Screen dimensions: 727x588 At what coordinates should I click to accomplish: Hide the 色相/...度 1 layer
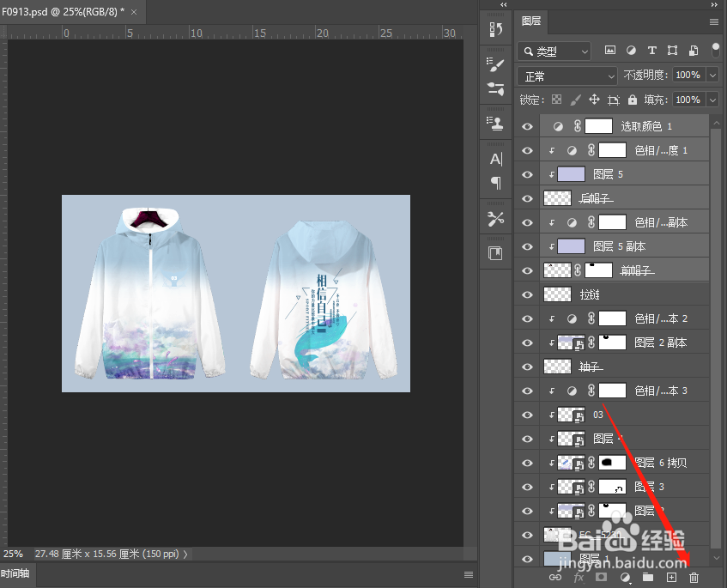(x=527, y=151)
